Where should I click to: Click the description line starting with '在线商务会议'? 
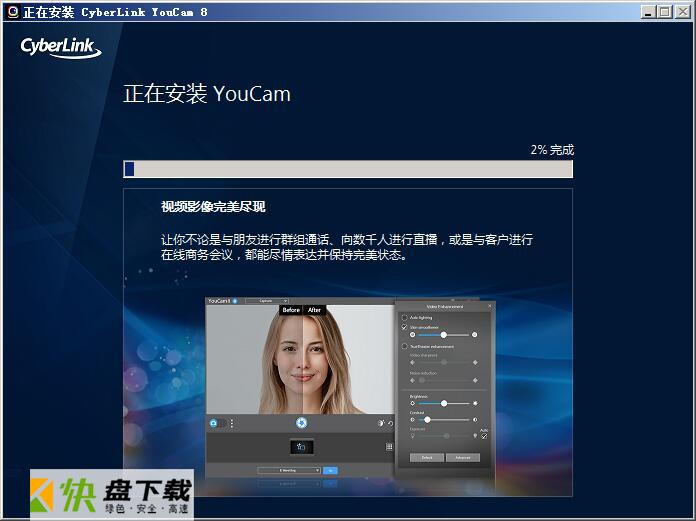[x=284, y=255]
